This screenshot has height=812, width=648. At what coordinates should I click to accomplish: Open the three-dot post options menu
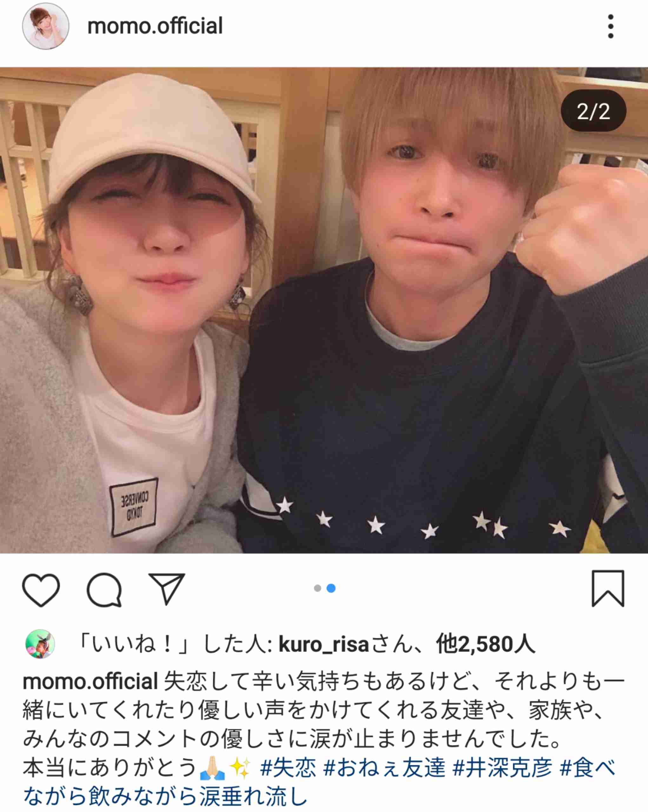tap(611, 26)
